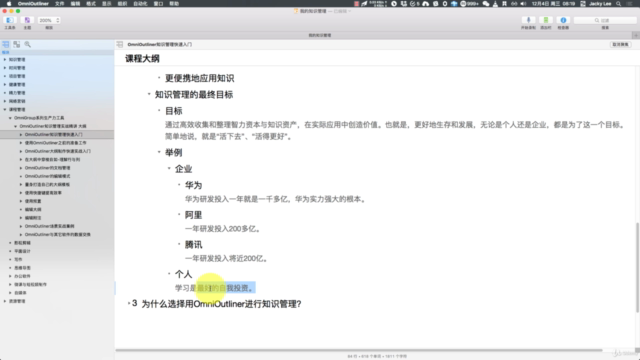Open Spotlight search magnifier in menu bar
The width and height of the screenshot is (640, 360).
point(619,4)
